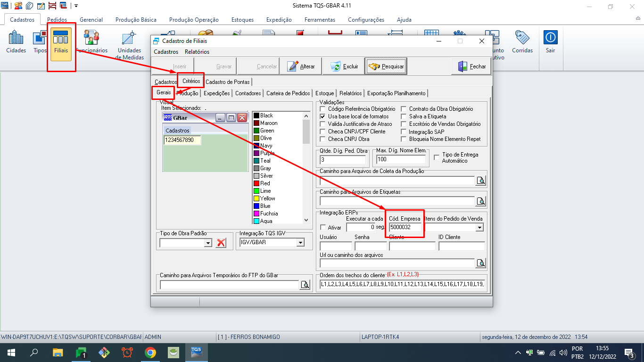Click the Sair power icon
The width and height of the screenshot is (644, 362).
(x=550, y=41)
